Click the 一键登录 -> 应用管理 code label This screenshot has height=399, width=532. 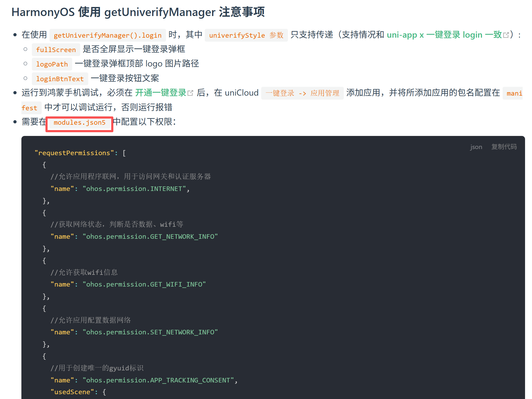302,93
